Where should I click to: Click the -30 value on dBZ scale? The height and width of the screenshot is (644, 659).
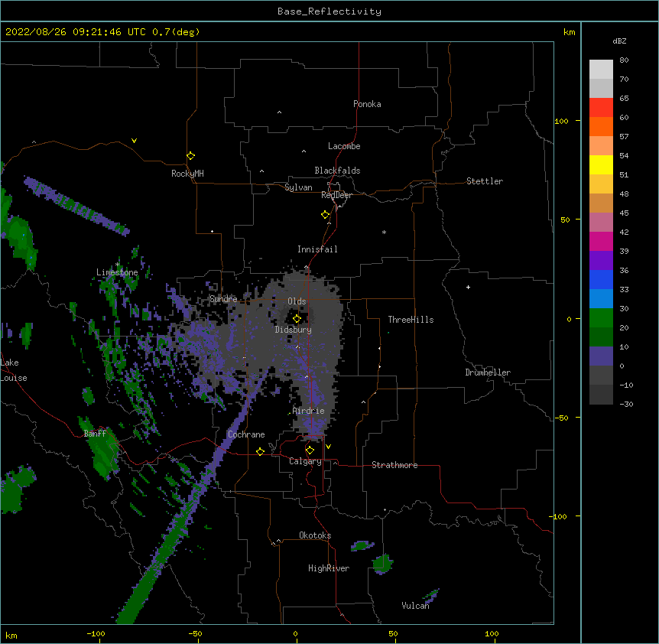pos(626,404)
